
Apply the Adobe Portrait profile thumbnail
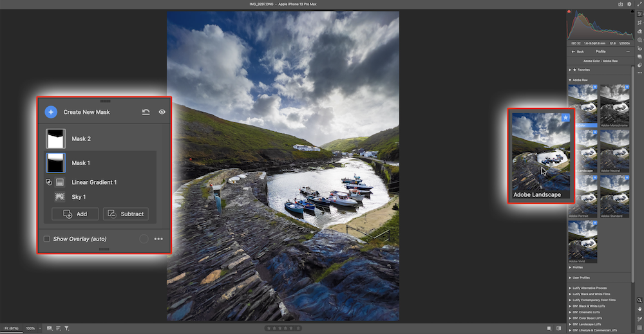(583, 196)
